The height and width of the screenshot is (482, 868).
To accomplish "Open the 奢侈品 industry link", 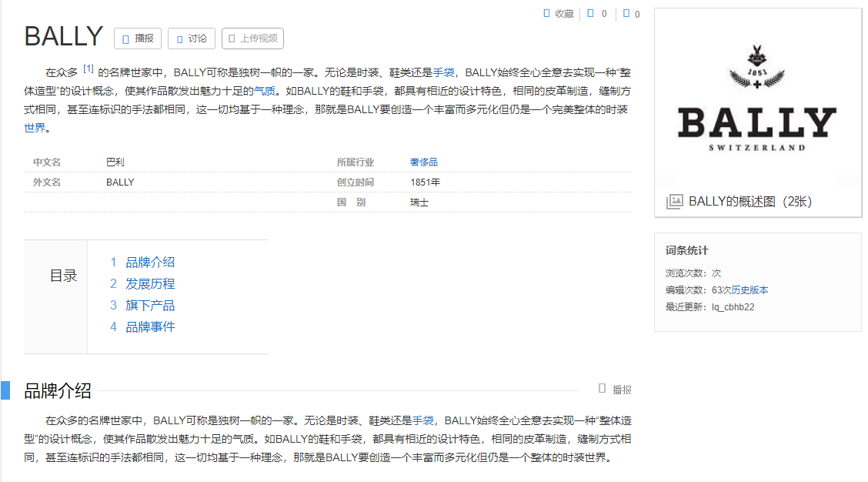I will pos(424,162).
